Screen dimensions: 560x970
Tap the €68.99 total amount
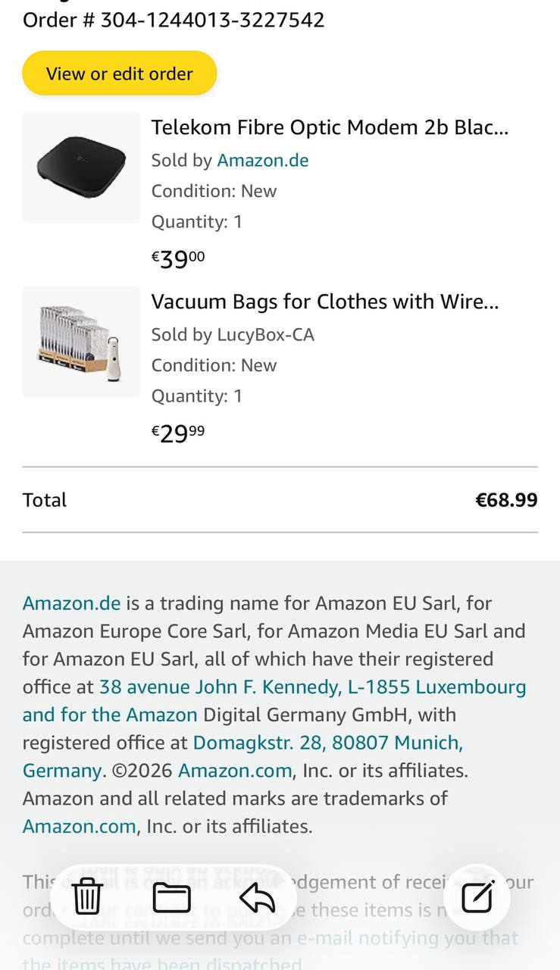506,500
